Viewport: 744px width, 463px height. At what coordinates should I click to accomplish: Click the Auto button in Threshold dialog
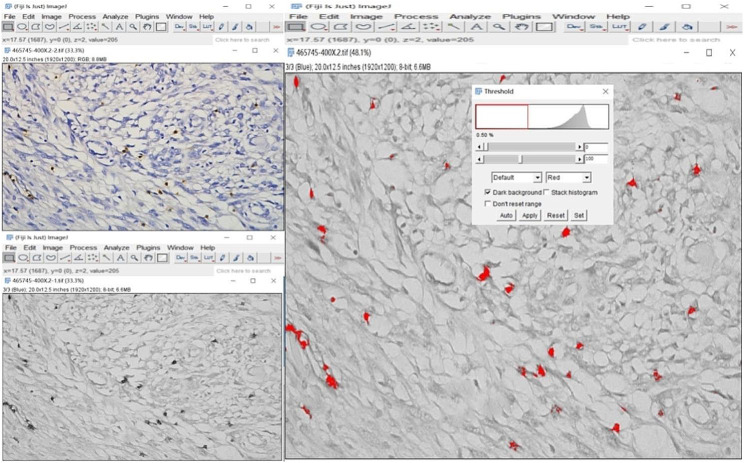point(506,215)
